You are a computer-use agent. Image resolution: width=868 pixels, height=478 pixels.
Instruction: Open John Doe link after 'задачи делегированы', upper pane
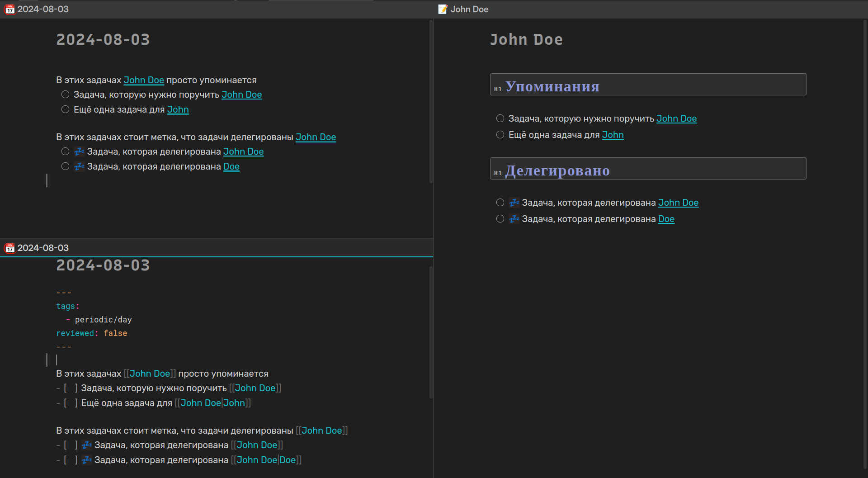[316, 137]
